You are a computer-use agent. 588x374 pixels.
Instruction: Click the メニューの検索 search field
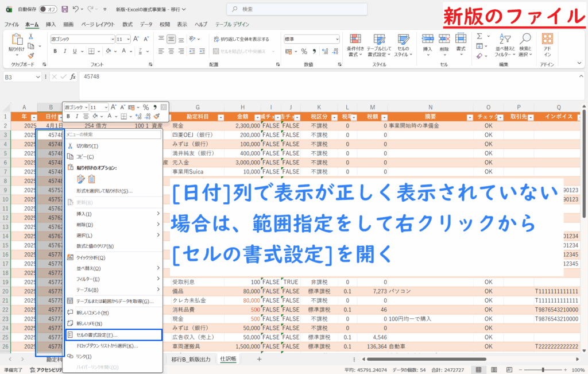pyautogui.click(x=113, y=134)
